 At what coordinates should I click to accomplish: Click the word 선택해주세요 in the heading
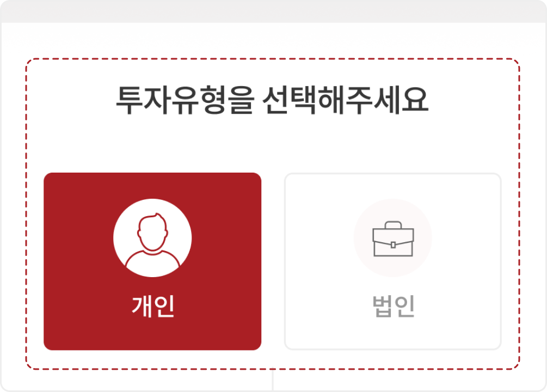[x=346, y=100]
